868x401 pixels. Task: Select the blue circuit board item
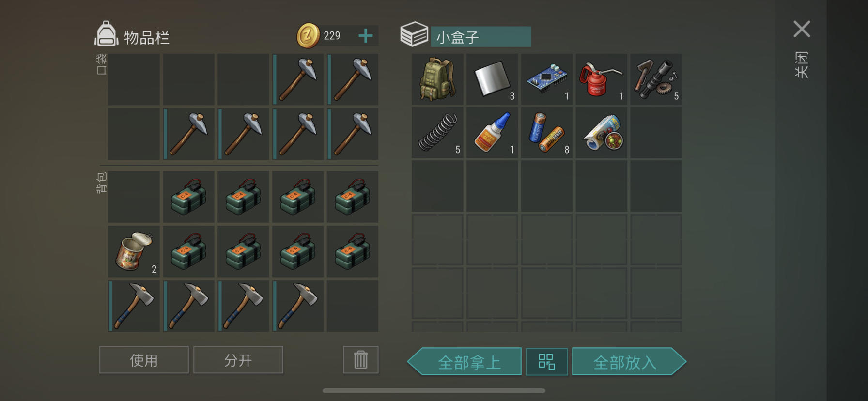[547, 79]
